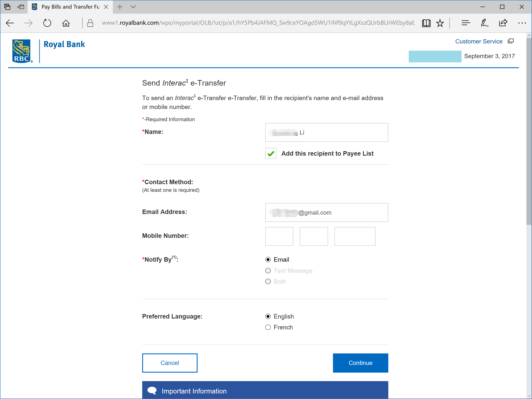Screen dimensions: 532x399
Task: Click the address bar URL
Action: pyautogui.click(x=258, y=23)
